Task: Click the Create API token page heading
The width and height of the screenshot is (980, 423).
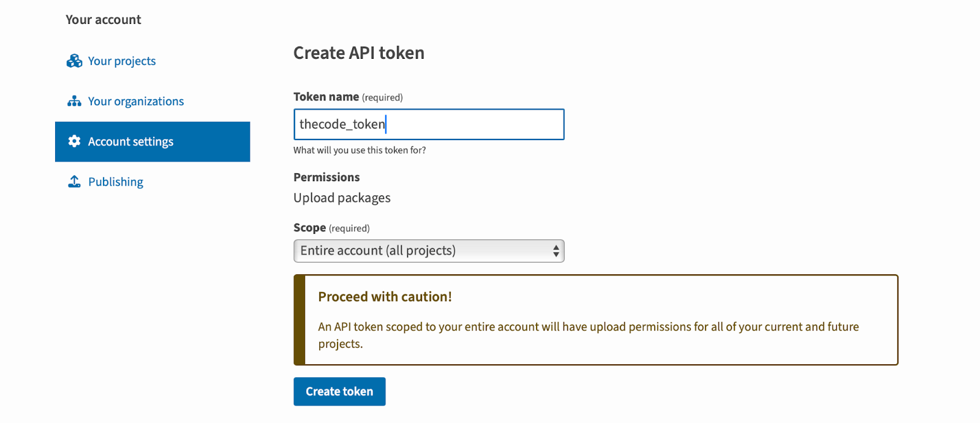Action: 358,53
